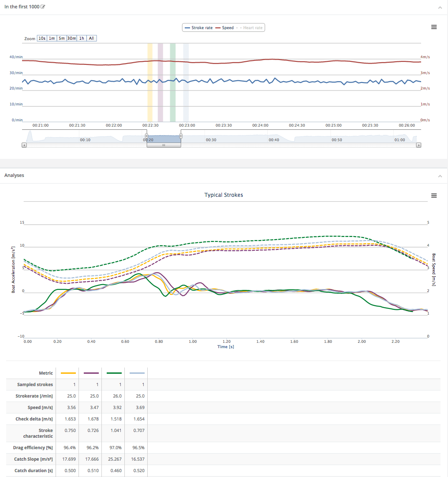
Task: Zoom chart to All data
Action: (91, 38)
